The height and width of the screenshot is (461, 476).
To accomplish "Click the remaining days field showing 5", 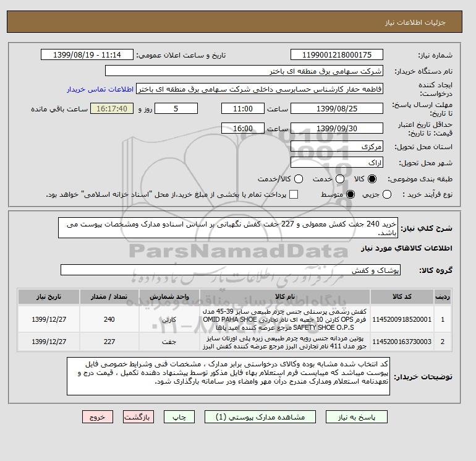I will click(x=176, y=108).
